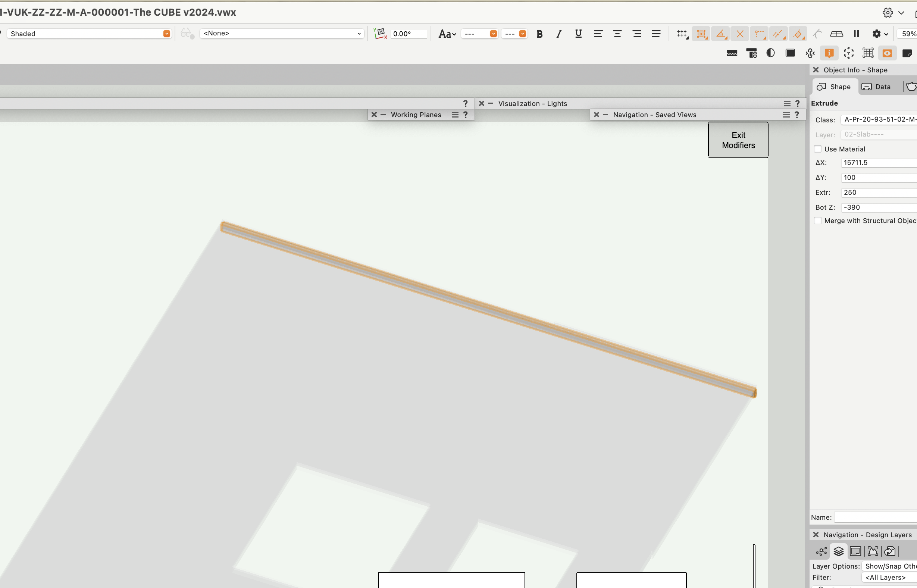Open the Visualization Lights panel menu
This screenshot has height=588, width=917.
[787, 103]
